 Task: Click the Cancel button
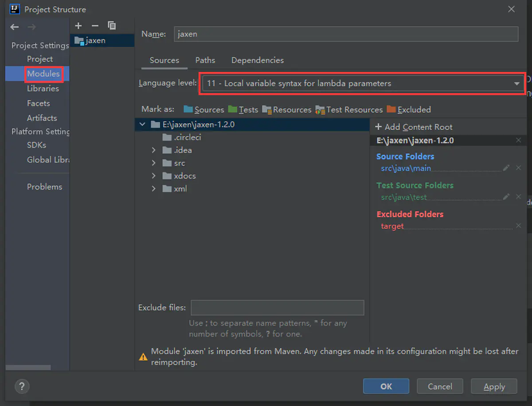[x=440, y=386]
